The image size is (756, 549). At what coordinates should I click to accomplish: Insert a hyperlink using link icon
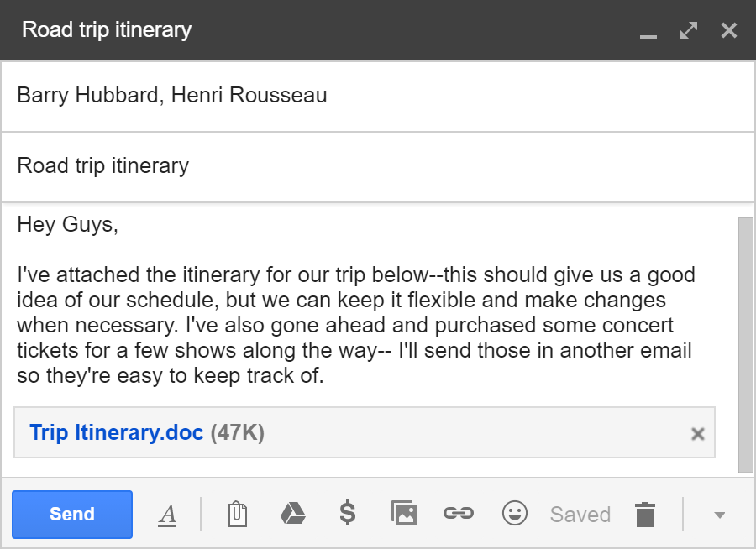click(x=459, y=514)
